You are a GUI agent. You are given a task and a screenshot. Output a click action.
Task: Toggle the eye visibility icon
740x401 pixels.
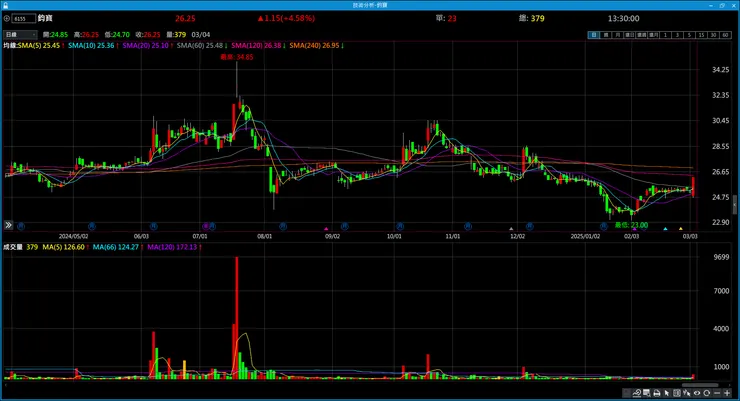click(697, 393)
